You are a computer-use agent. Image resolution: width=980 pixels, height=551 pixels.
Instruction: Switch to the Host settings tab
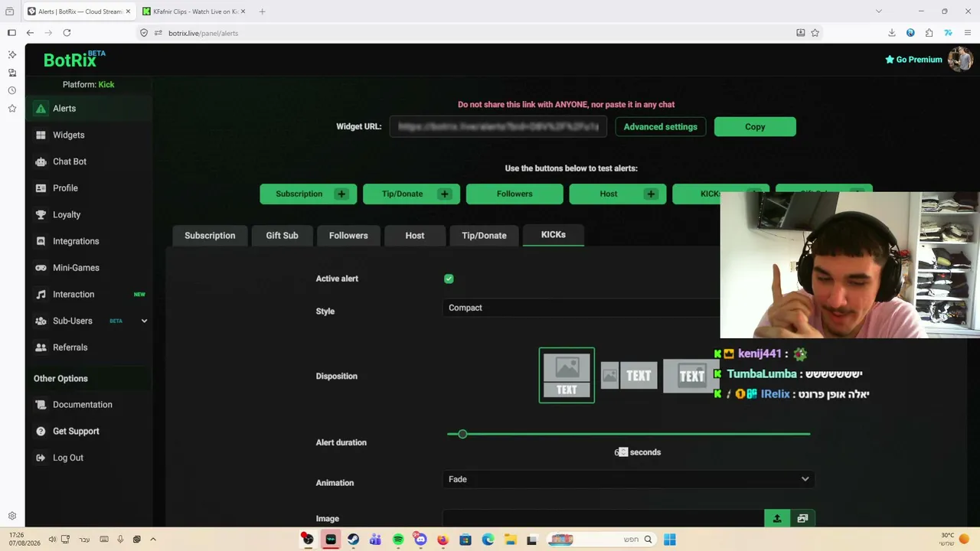pos(415,236)
